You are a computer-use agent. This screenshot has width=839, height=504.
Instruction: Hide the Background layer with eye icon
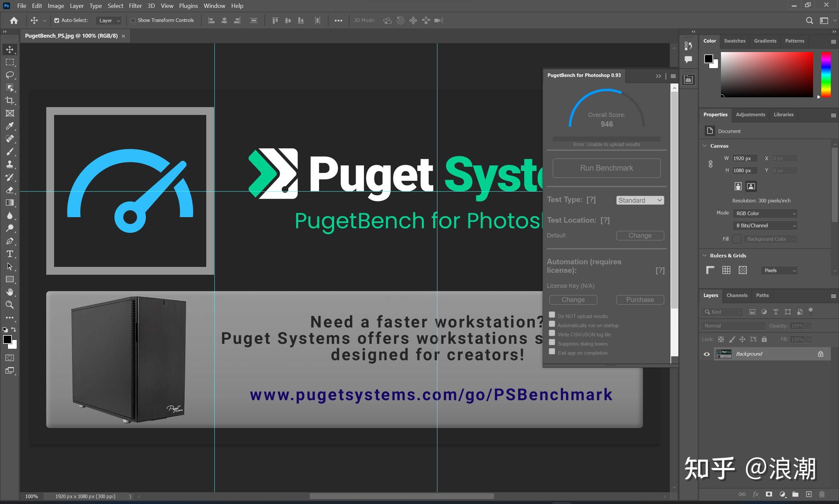pos(707,354)
